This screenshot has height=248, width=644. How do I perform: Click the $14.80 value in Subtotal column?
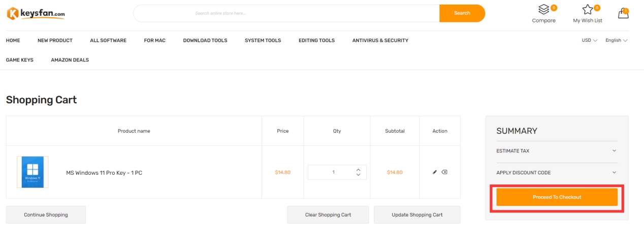point(395,172)
